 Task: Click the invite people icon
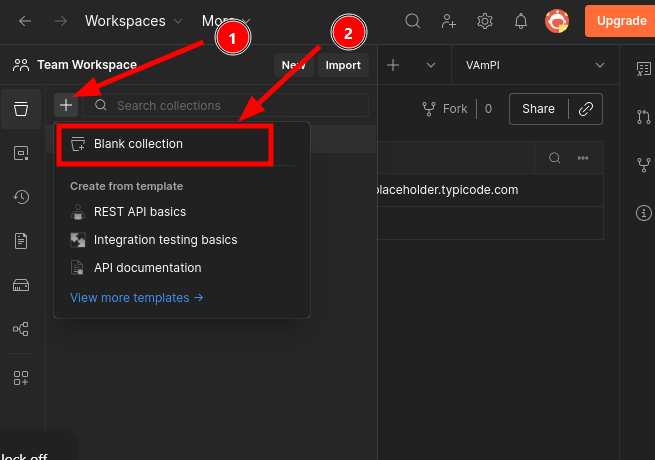pos(449,21)
